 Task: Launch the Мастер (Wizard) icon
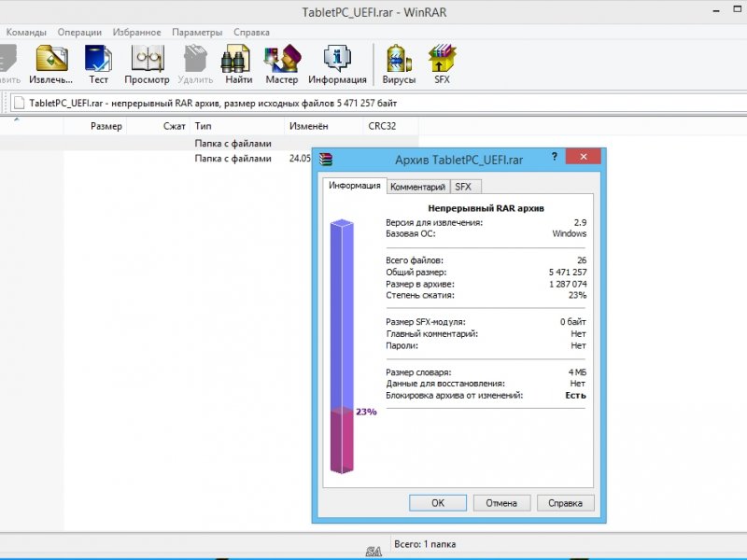282,59
